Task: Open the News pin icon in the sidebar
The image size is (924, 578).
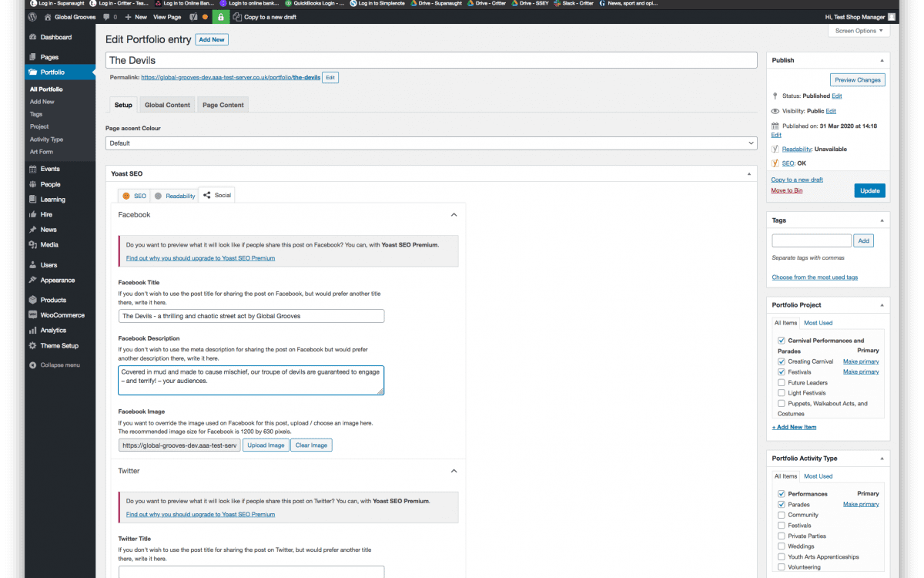Action: point(32,230)
